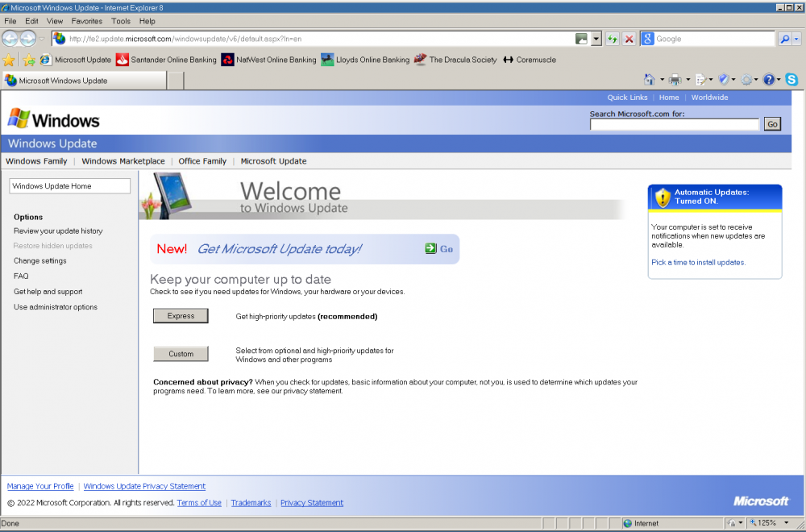Open the Tools menu
This screenshot has height=532, width=806.
[x=121, y=21]
